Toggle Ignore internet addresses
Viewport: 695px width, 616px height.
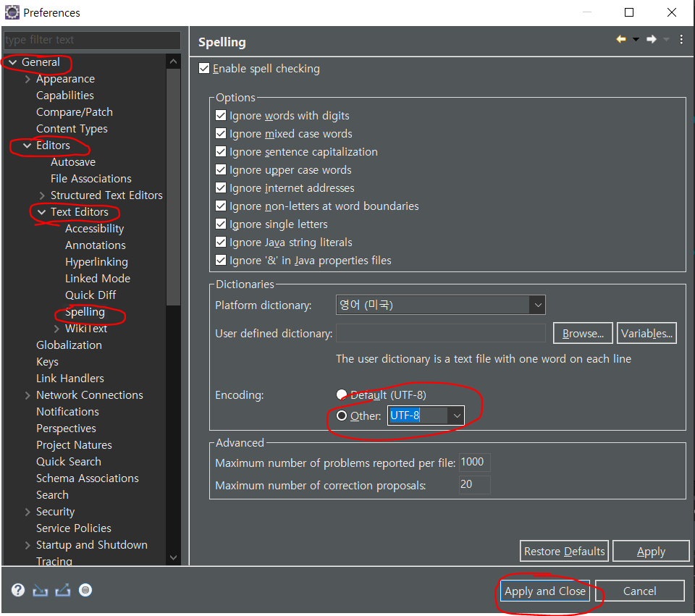coord(221,188)
